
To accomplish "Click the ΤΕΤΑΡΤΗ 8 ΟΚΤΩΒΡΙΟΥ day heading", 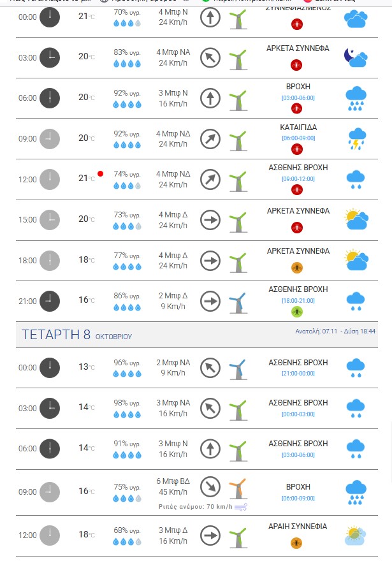I will 76,335.
